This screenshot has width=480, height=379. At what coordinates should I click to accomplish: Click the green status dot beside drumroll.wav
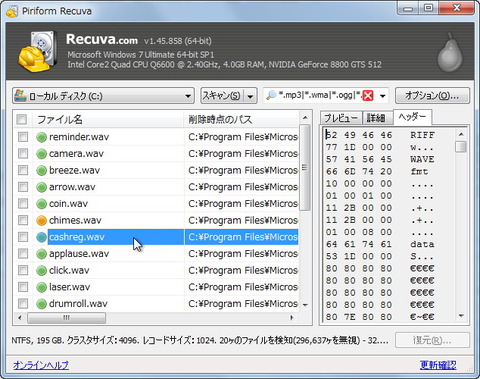(x=41, y=304)
